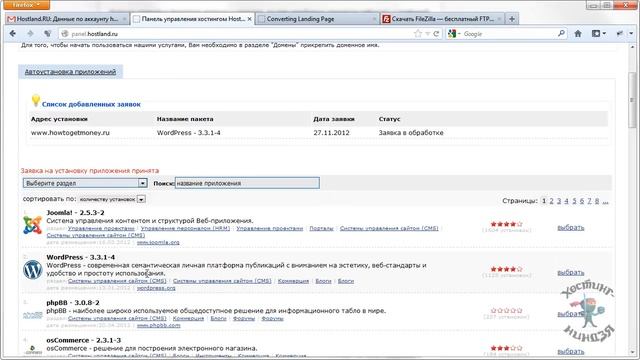Image resolution: width=640 pixels, height=360 pixels.
Task: Open the URL history dropdown arrow
Action: (427, 34)
